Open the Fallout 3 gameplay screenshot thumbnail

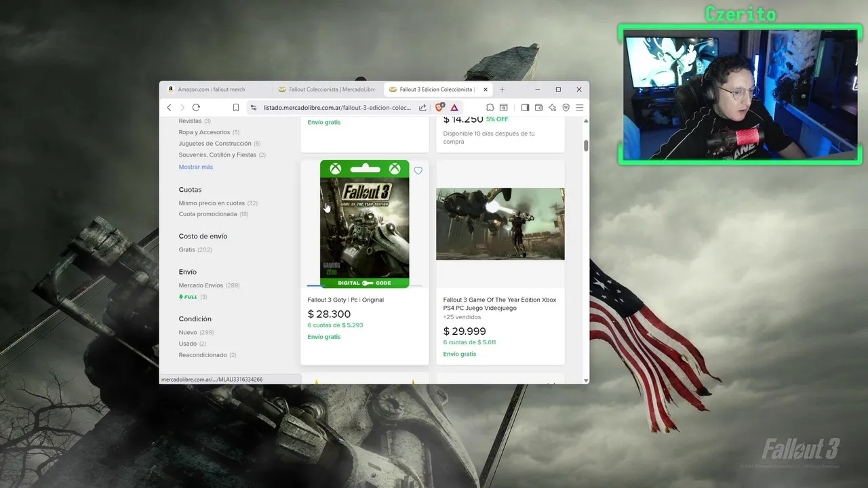pyautogui.click(x=500, y=224)
